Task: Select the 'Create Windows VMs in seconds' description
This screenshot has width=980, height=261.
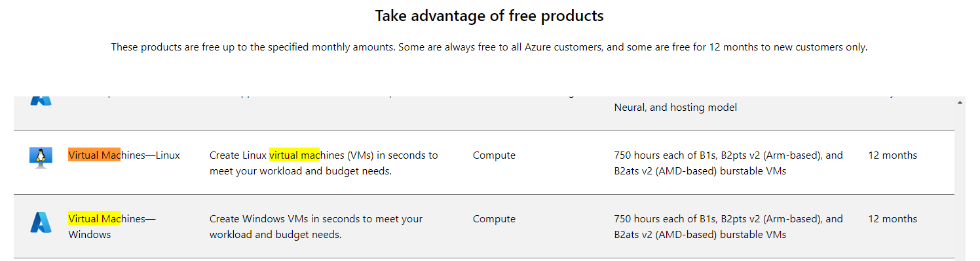Action: click(316, 226)
